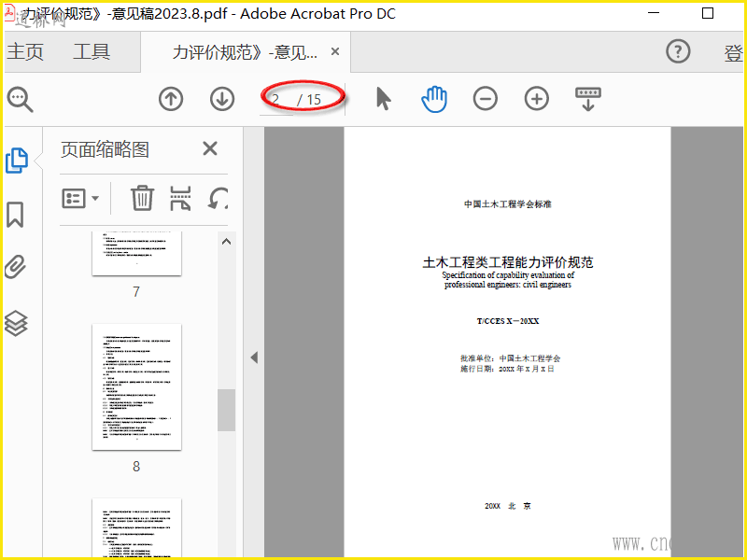This screenshot has width=747, height=560.
Task: Zoom out with the minus button
Action: (486, 99)
